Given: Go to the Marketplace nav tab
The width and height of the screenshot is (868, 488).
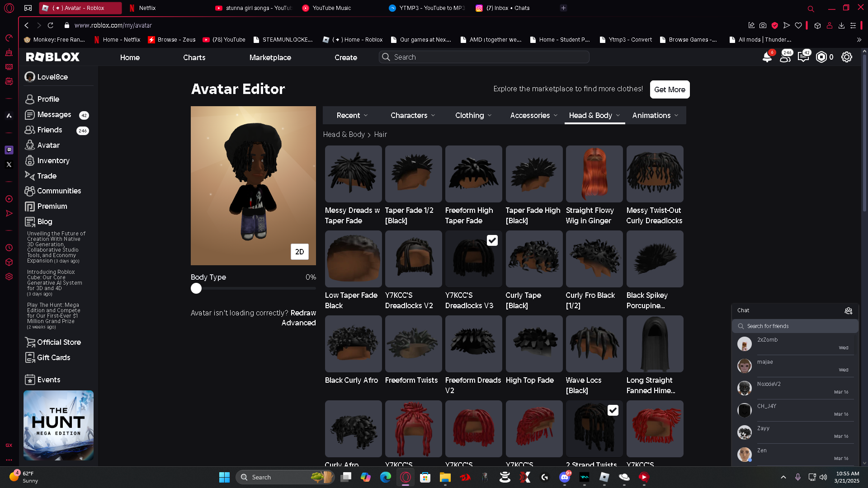Looking at the screenshot, I should coord(270,57).
